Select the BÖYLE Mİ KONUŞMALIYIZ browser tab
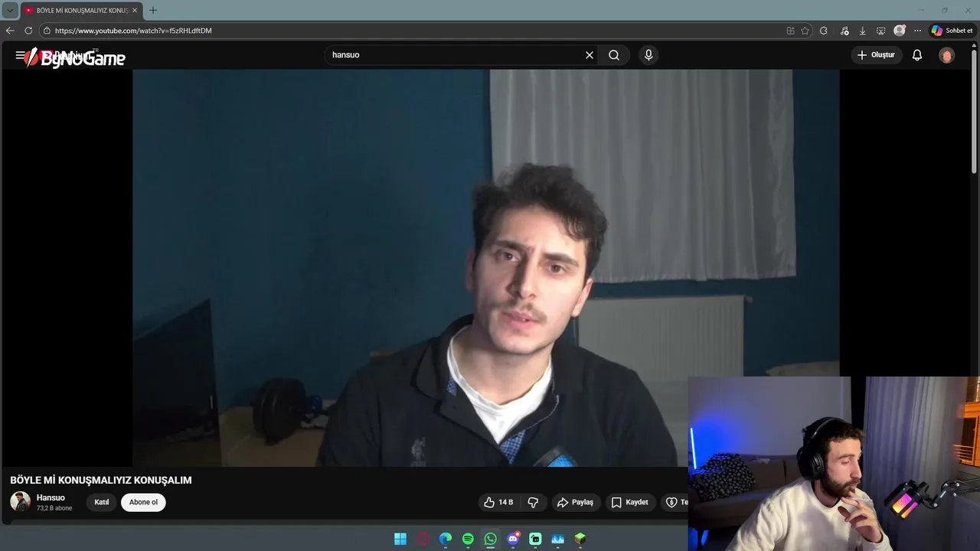This screenshot has height=551, width=980. 80,10
